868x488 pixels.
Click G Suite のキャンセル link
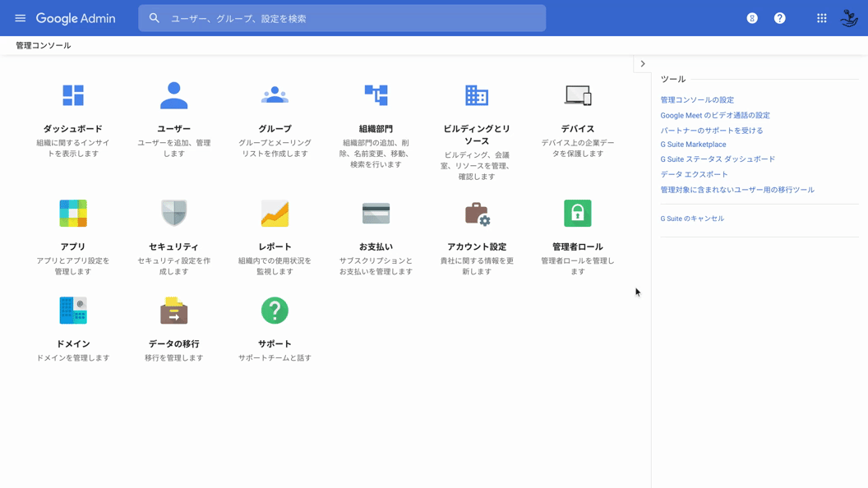[692, 219]
